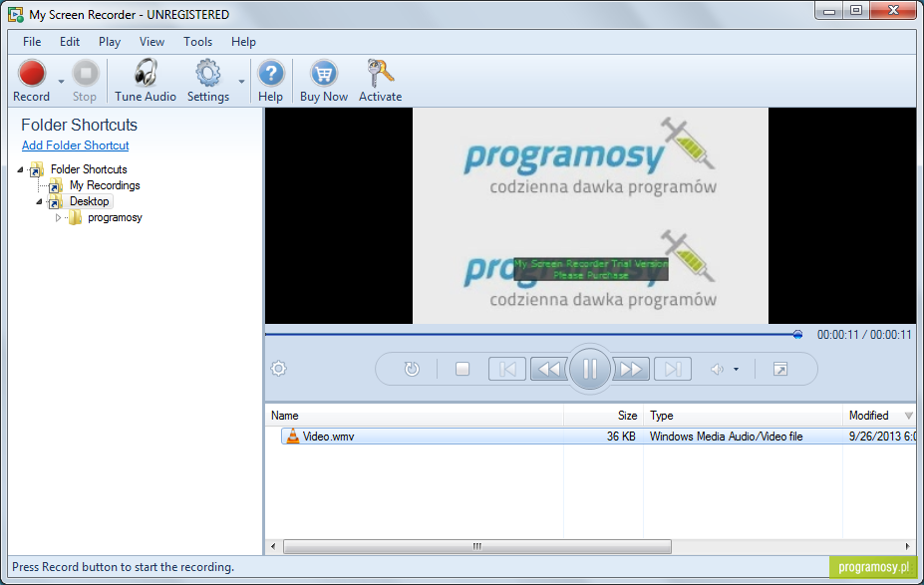924x585 pixels.
Task: Maximize the My Screen Recorder window
Action: [856, 11]
